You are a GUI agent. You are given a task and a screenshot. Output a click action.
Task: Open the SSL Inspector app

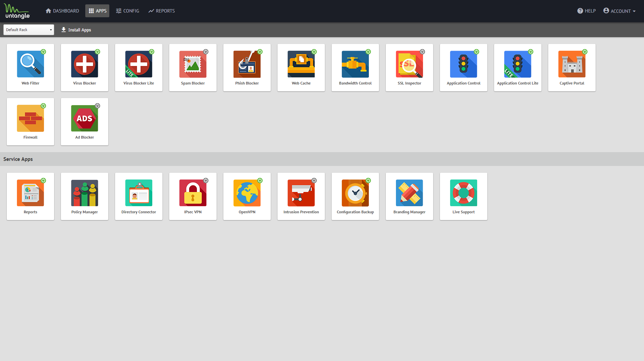pos(409,68)
